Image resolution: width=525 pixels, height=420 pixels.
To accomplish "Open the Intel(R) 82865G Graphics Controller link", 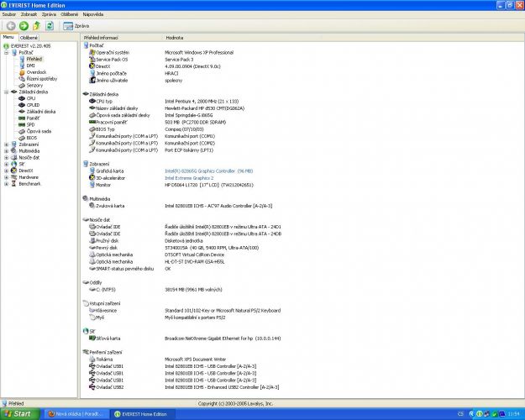I will (x=208, y=171).
